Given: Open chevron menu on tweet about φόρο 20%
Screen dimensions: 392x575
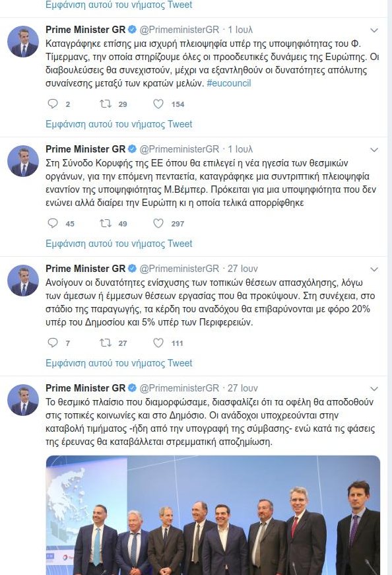Looking at the screenshot, I should coord(374,269).
